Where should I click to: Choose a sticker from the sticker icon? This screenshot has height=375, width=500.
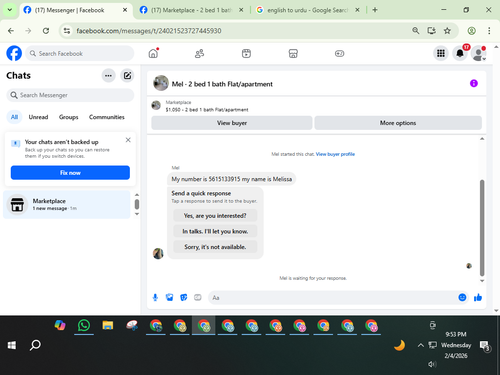(x=184, y=297)
